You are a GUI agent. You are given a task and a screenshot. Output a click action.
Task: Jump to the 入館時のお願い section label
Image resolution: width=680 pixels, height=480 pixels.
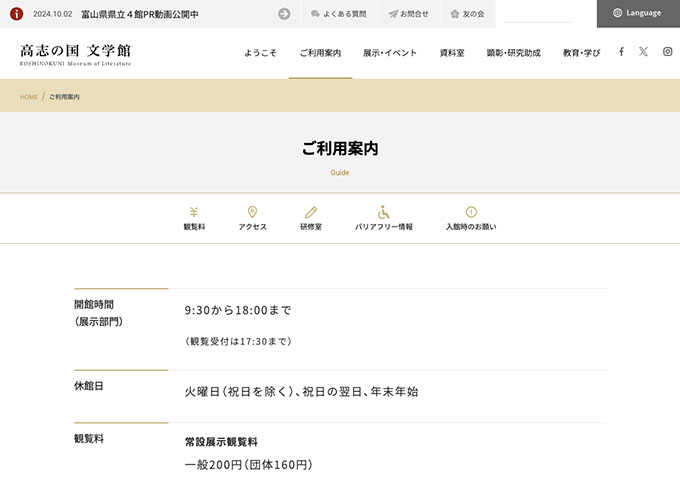[471, 227]
